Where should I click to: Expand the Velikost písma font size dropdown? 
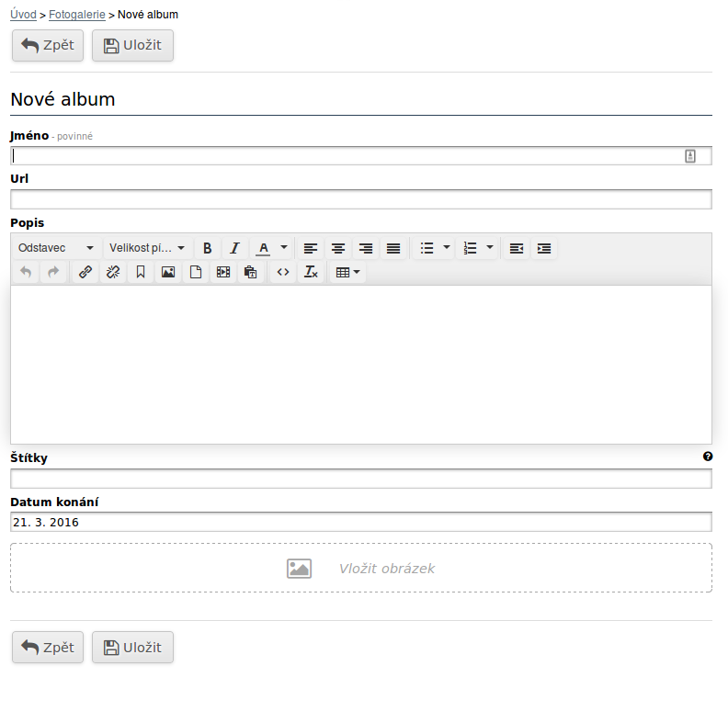pyautogui.click(x=147, y=248)
